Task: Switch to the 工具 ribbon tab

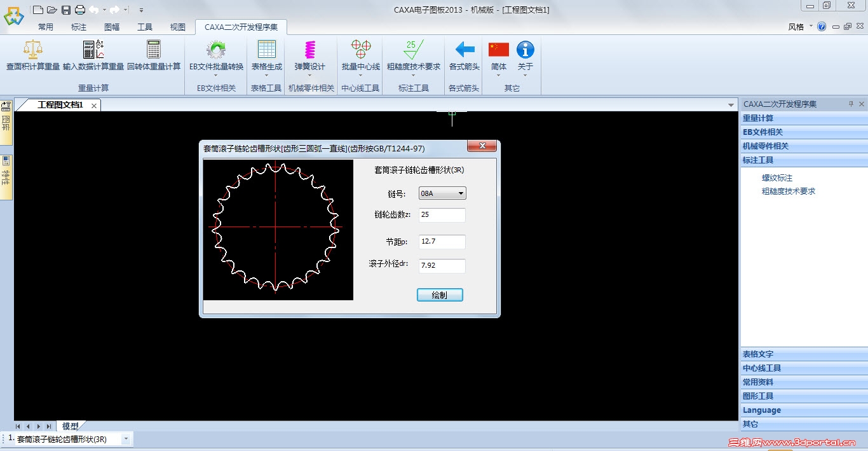Action: [145, 27]
